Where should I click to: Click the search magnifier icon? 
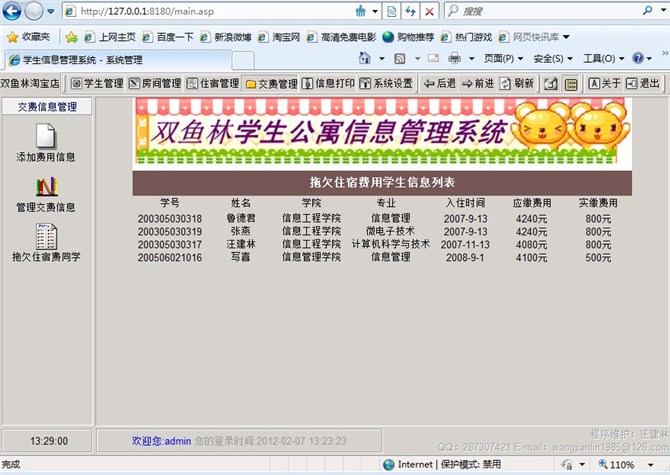point(647,11)
